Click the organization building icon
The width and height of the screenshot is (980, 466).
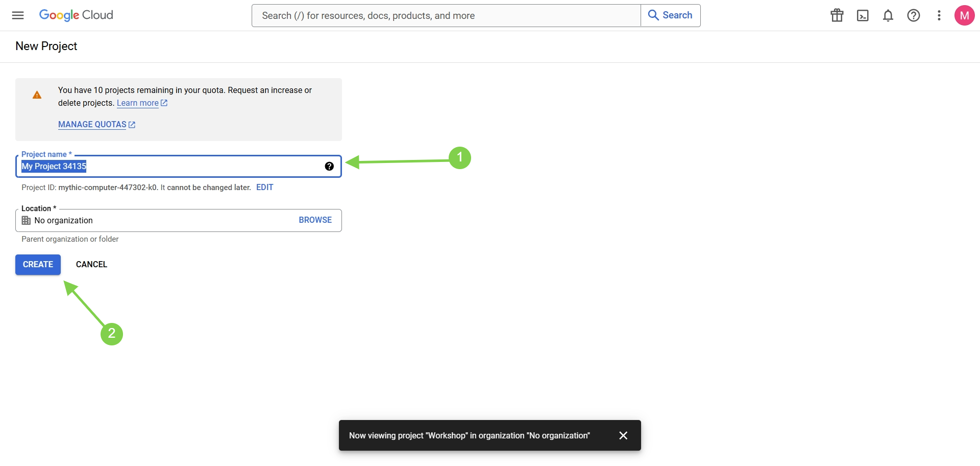click(26, 220)
